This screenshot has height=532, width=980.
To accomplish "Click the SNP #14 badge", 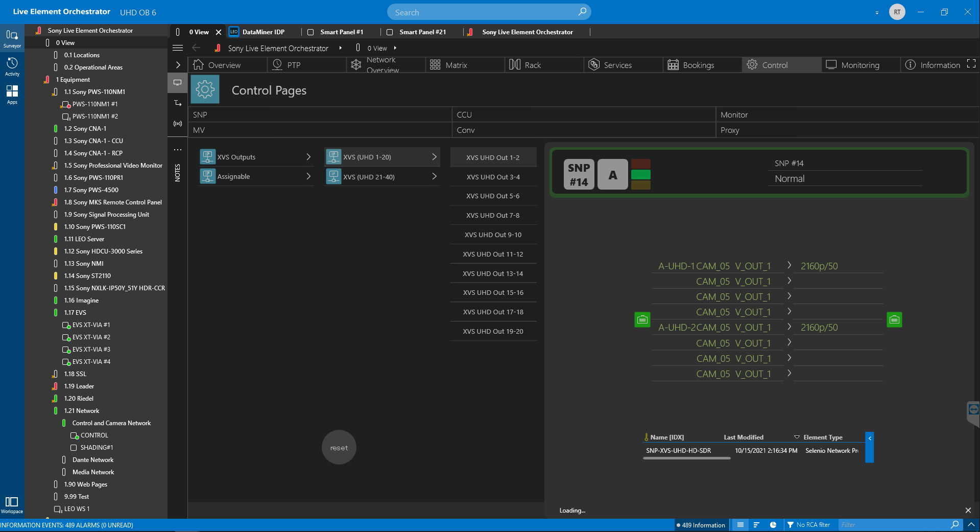I will point(579,174).
